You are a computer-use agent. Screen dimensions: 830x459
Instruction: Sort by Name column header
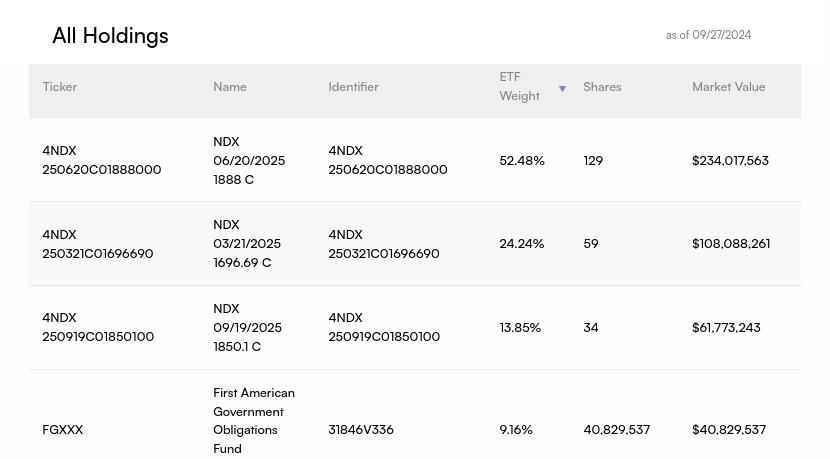[230, 87]
